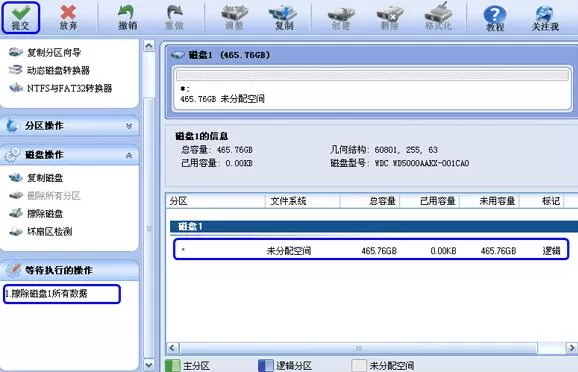Click the 擦除磁盘 icon
578x372 pixels.
point(16,213)
